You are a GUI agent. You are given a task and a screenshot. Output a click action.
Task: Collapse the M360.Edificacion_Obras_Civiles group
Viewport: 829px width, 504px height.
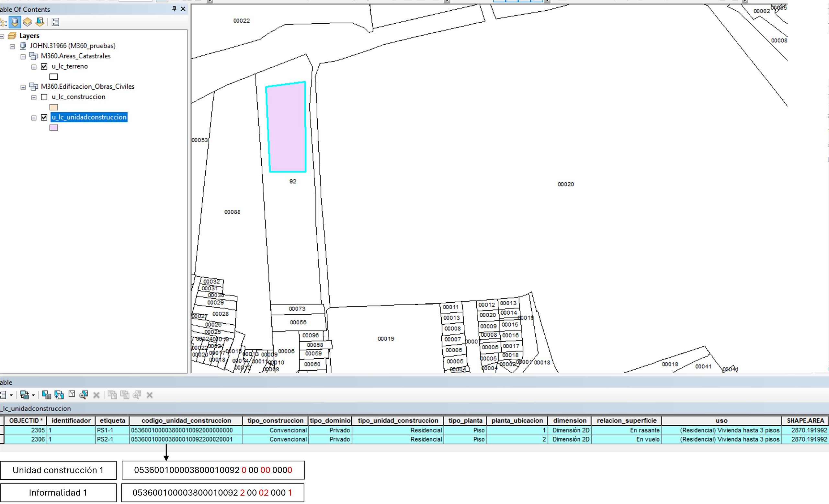pos(23,87)
